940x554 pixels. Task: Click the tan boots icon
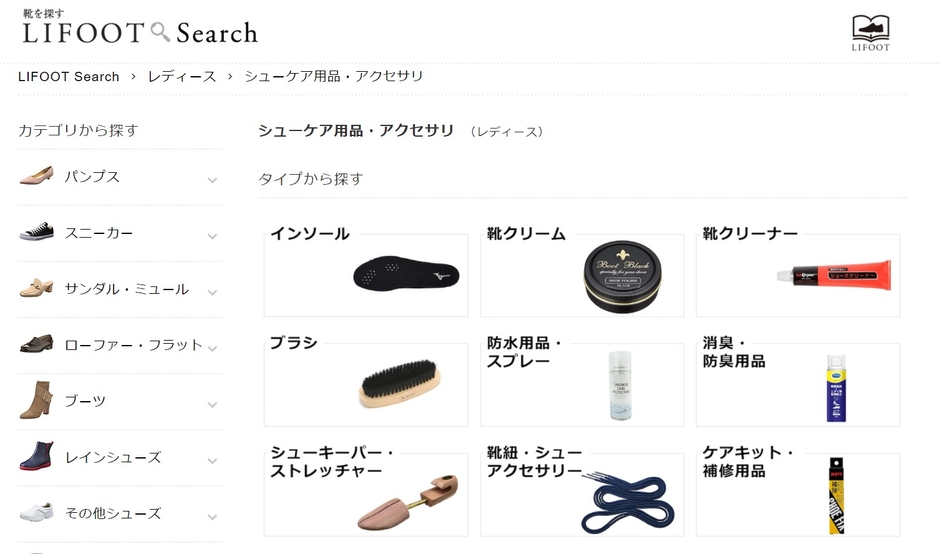36,400
